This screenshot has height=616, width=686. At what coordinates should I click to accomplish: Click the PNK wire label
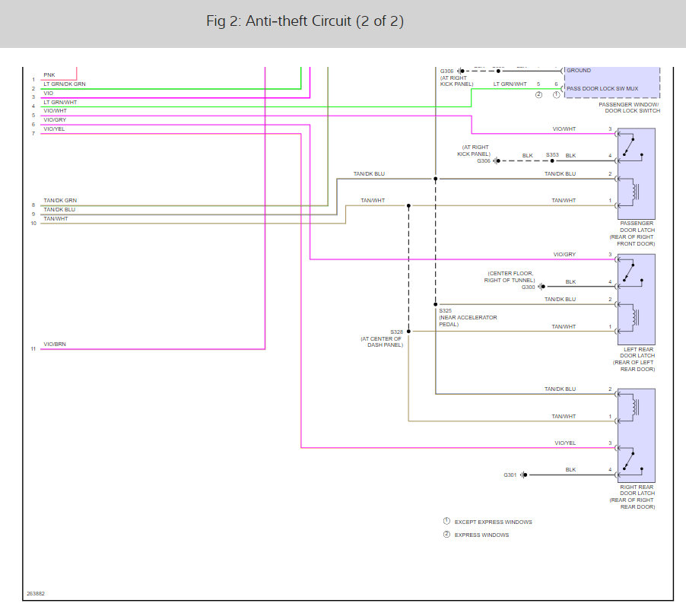coord(49,75)
